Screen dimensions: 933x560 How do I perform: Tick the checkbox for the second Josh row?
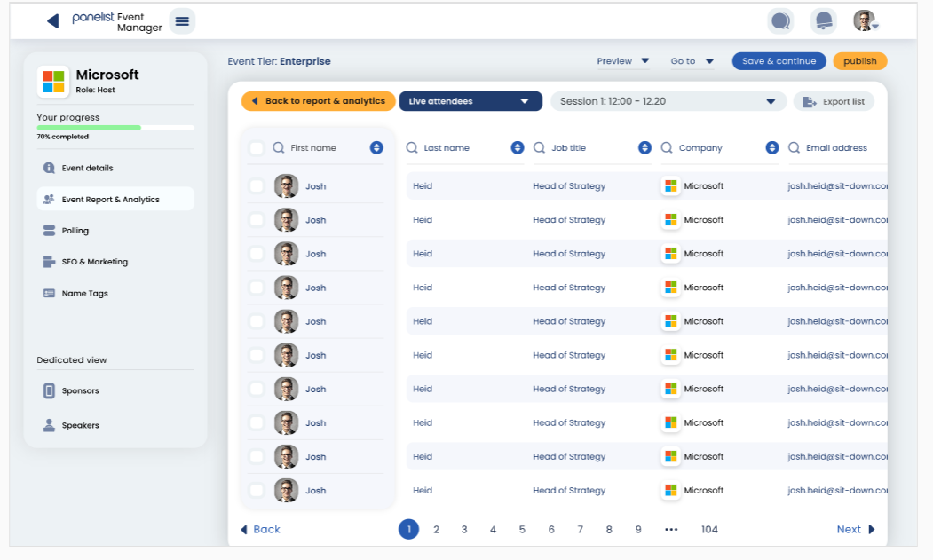coord(257,220)
